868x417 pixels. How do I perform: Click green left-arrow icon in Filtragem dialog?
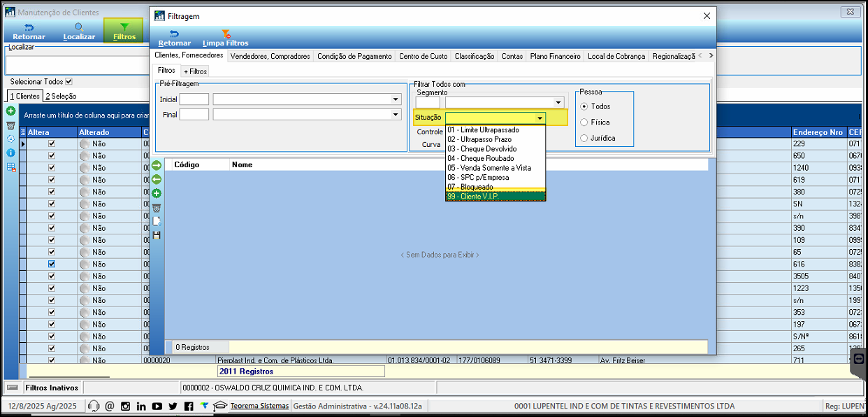pyautogui.click(x=157, y=179)
